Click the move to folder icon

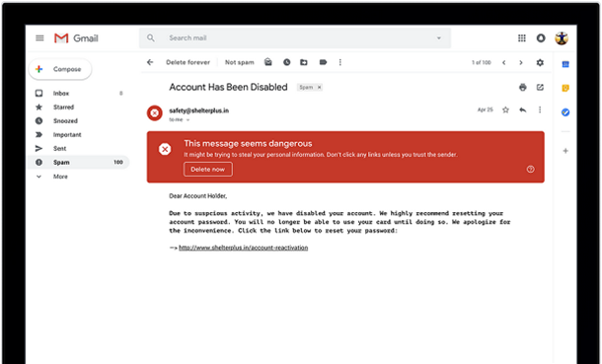[x=304, y=62]
